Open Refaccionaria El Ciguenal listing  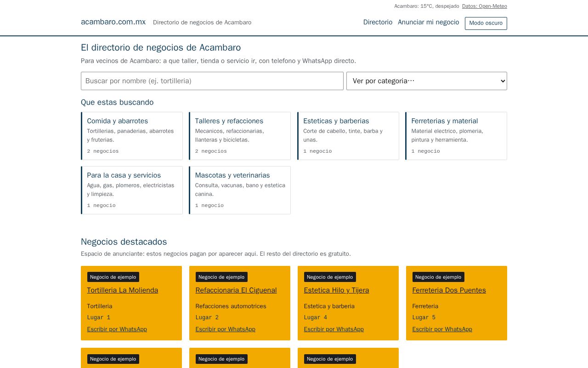[236, 290]
